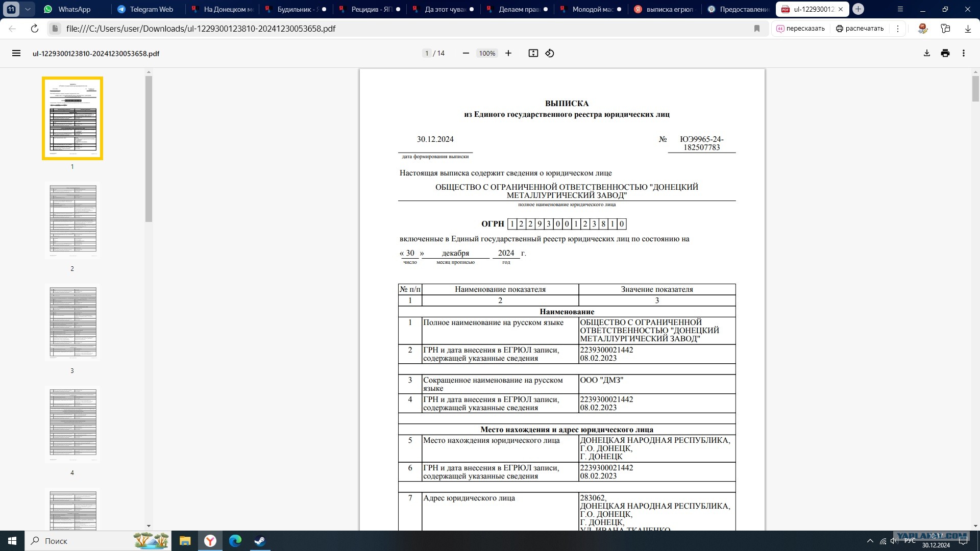Rotate the PDF document counterclockwise

[550, 53]
